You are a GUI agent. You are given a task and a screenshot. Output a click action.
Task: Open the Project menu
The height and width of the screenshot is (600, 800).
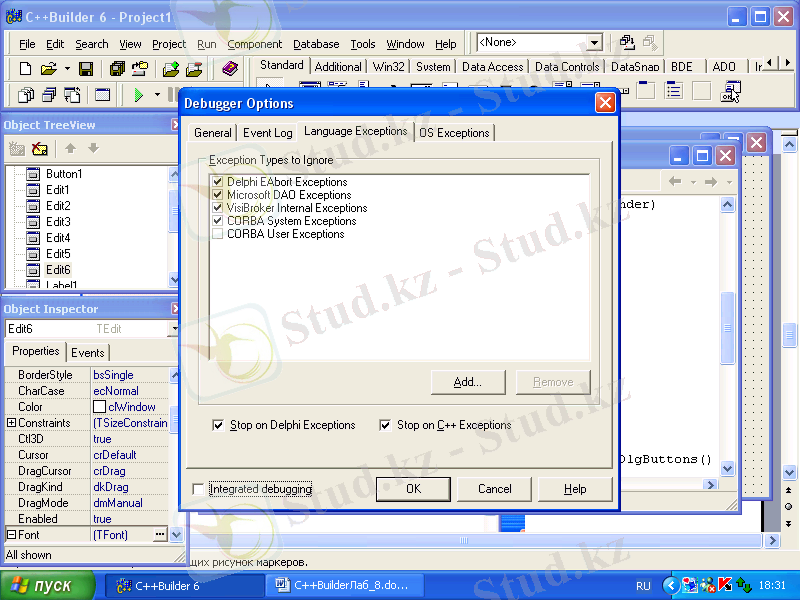pyautogui.click(x=169, y=44)
